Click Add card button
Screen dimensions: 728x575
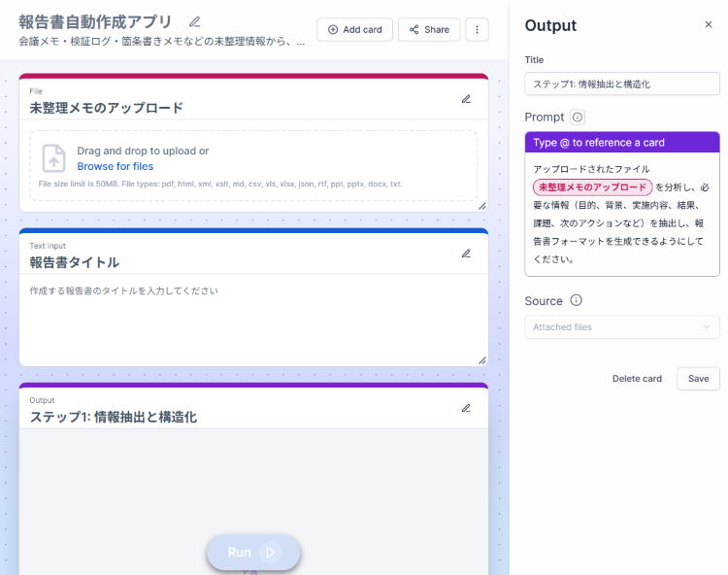[355, 30]
